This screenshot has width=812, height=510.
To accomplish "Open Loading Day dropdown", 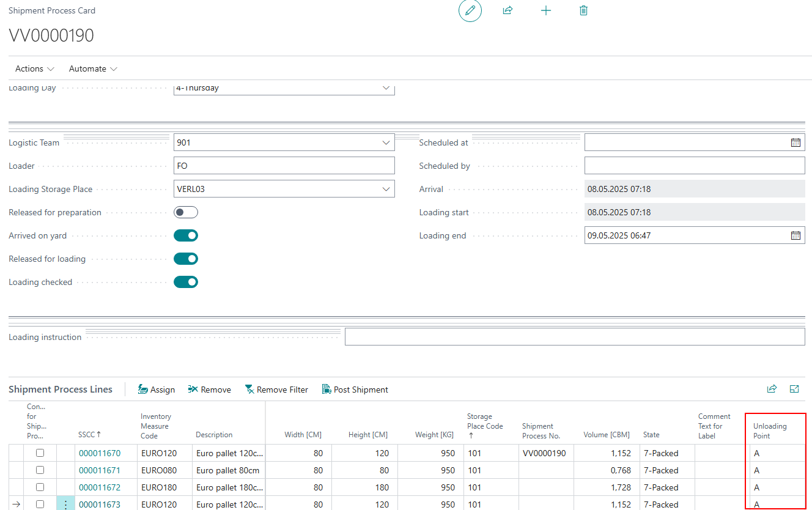I will pos(386,89).
